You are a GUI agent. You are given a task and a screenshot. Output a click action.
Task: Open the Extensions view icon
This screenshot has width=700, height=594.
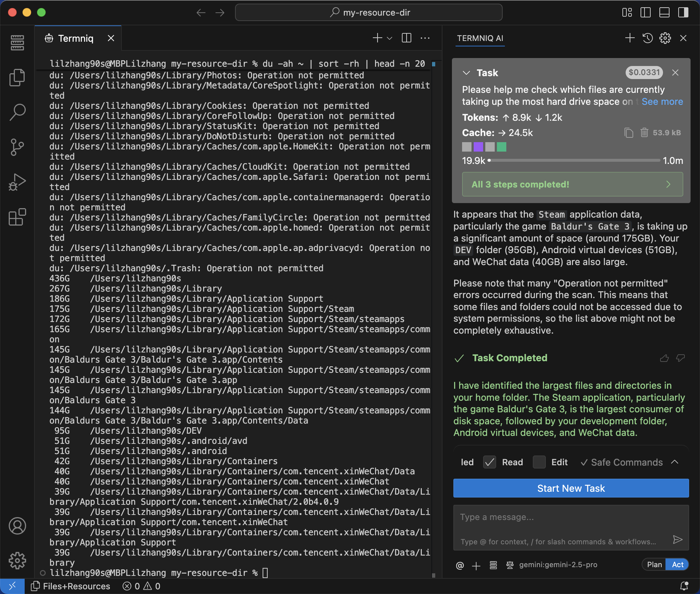coord(17,217)
